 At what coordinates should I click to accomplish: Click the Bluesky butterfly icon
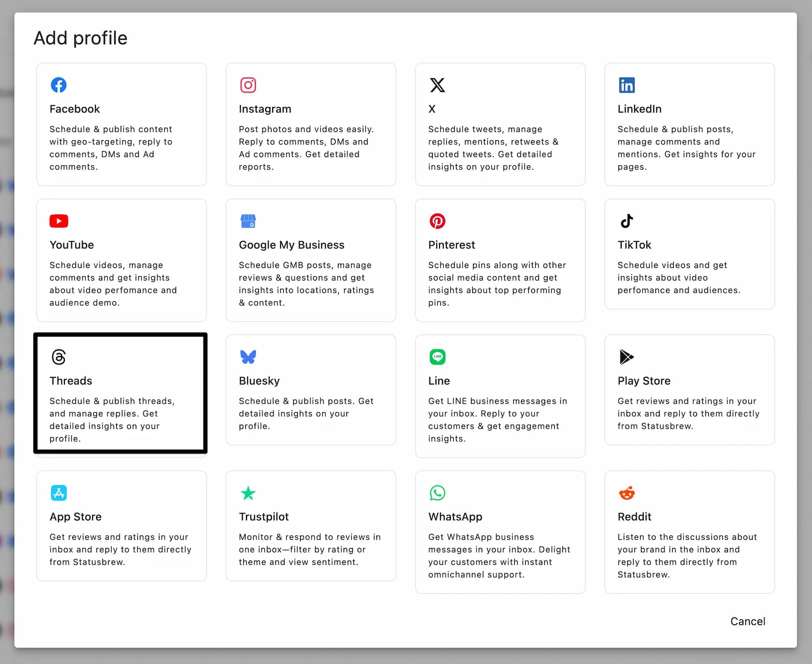[x=248, y=357]
